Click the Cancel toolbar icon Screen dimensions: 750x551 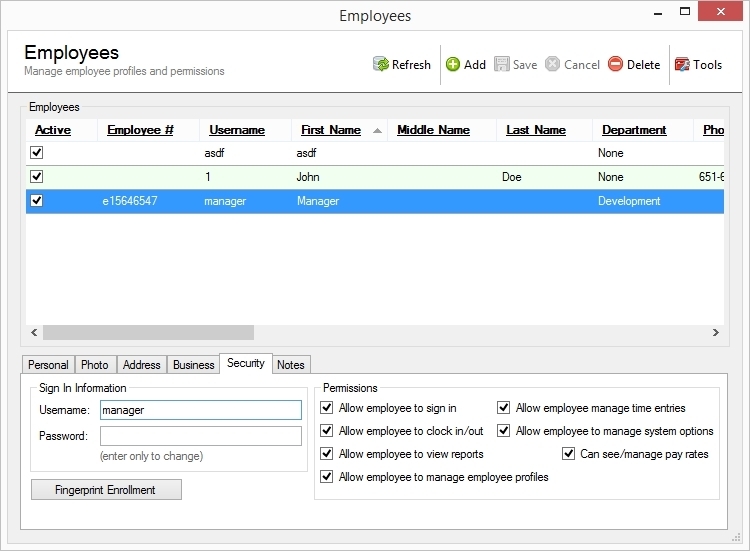tap(552, 65)
